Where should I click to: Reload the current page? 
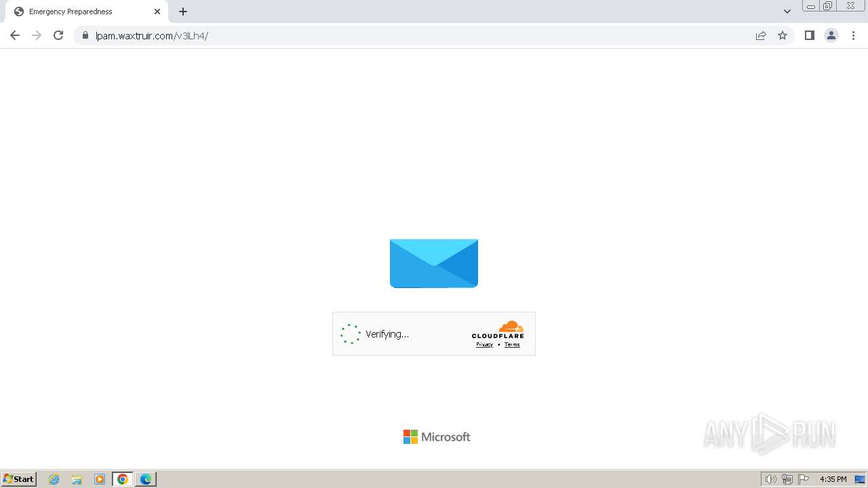tap(58, 35)
